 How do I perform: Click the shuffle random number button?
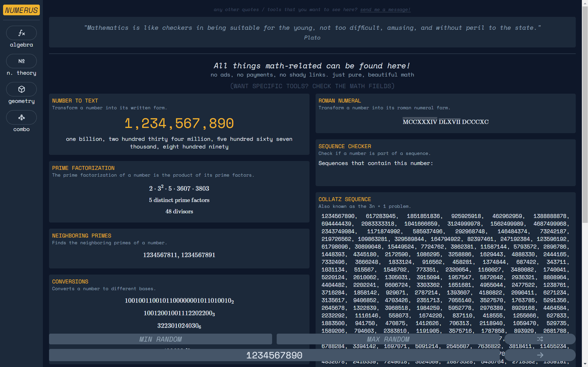point(540,339)
